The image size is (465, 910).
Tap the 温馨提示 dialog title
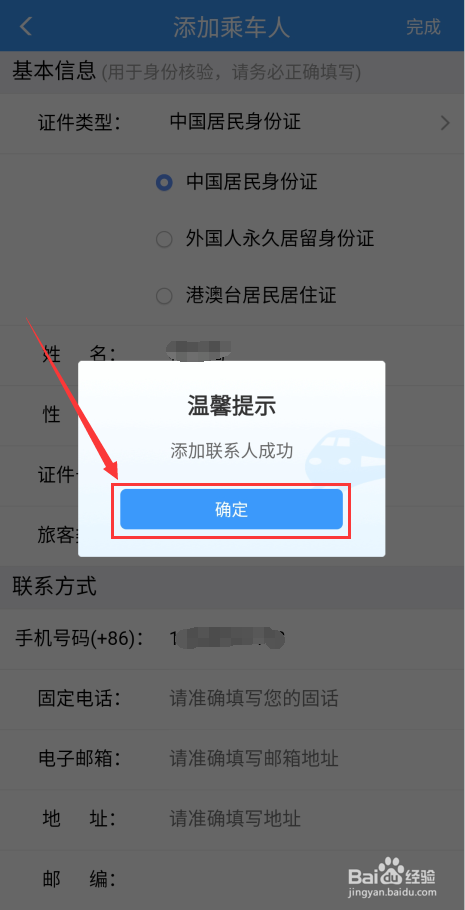tap(232, 406)
